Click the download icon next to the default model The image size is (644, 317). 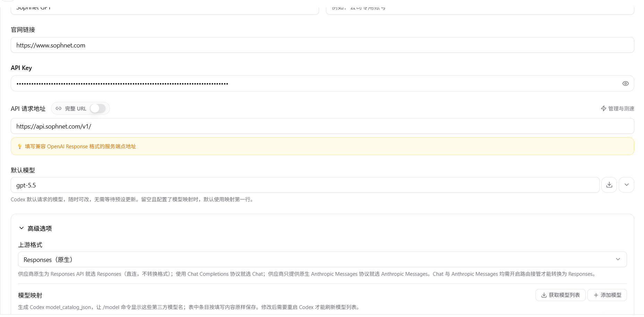[x=609, y=185]
